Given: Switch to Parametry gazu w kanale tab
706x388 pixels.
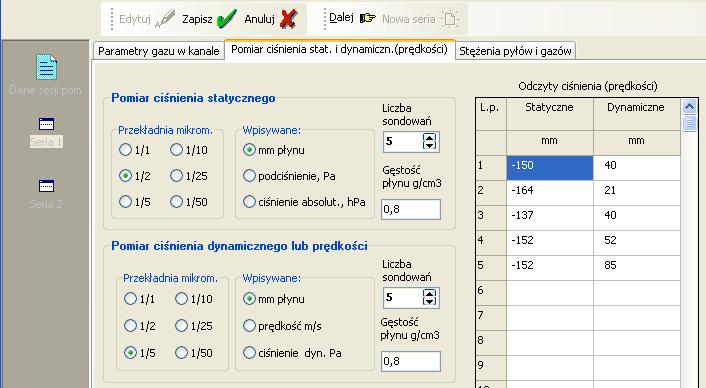Looking at the screenshot, I should click(x=158, y=51).
